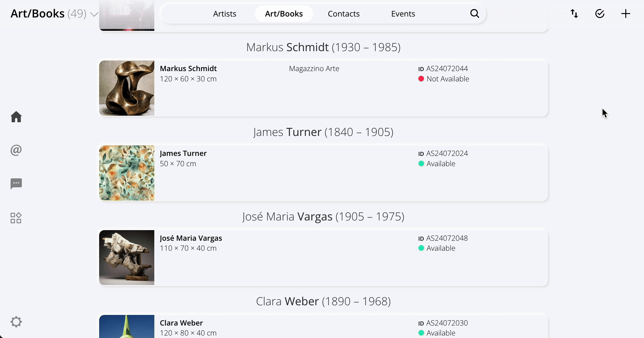Screen dimensions: 644x338
Task: Click the plus add new icon
Action: [625, 14]
